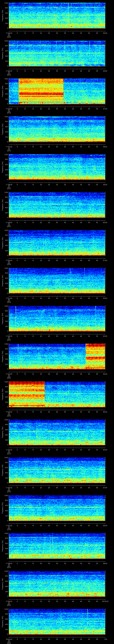Screen dimensions: 114x644
Task: Click the '17:53:00' time label
Action: [x=9, y=374]
